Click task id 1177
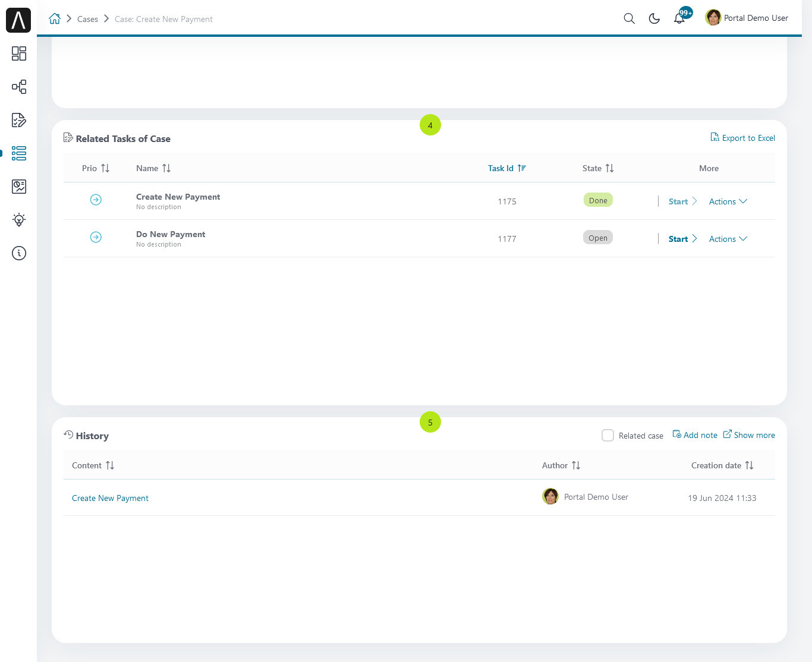Viewport: 812px width, 662px height. pos(507,239)
